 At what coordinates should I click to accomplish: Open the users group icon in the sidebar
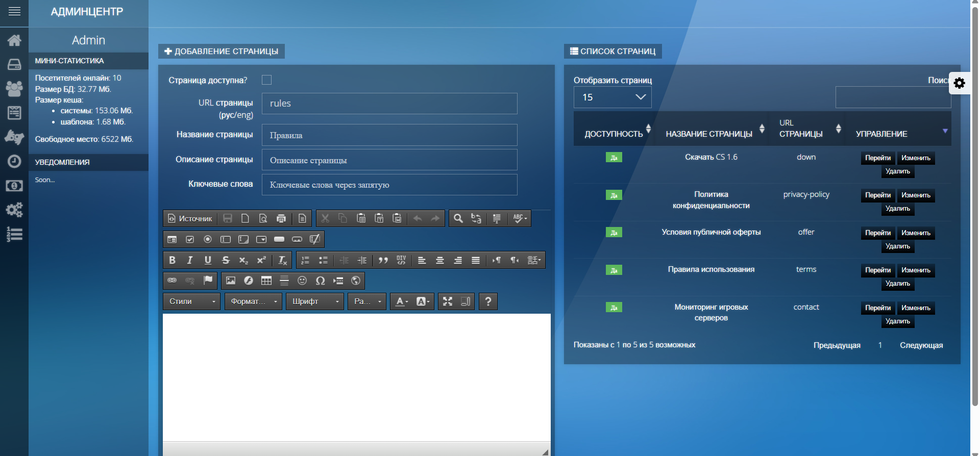pyautogui.click(x=14, y=89)
